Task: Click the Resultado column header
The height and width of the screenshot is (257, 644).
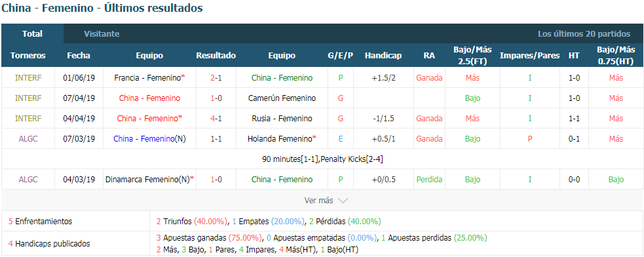Action: [x=216, y=56]
